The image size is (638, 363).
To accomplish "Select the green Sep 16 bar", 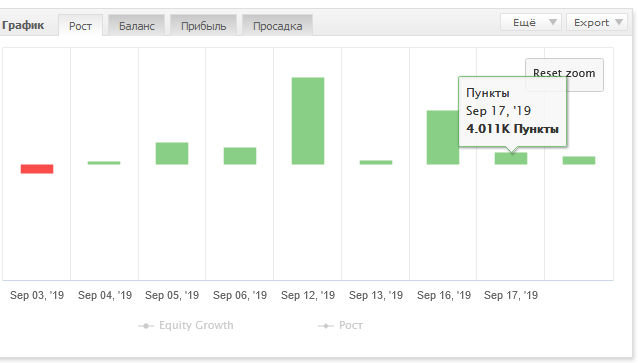I will (x=443, y=138).
